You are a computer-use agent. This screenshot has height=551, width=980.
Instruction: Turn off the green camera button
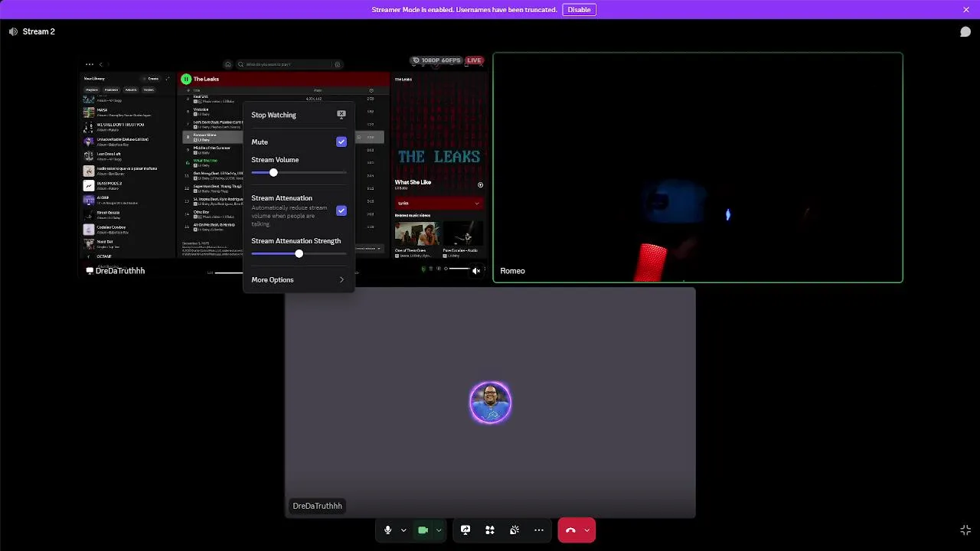[423, 530]
